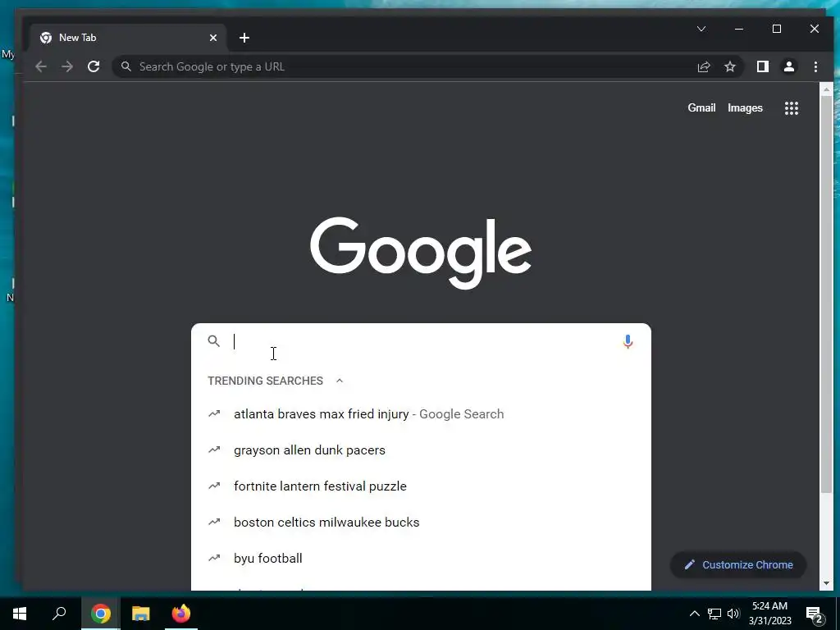Click the page vertical scrollbar thumb
This screenshot has height=630, width=840.
click(x=826, y=294)
